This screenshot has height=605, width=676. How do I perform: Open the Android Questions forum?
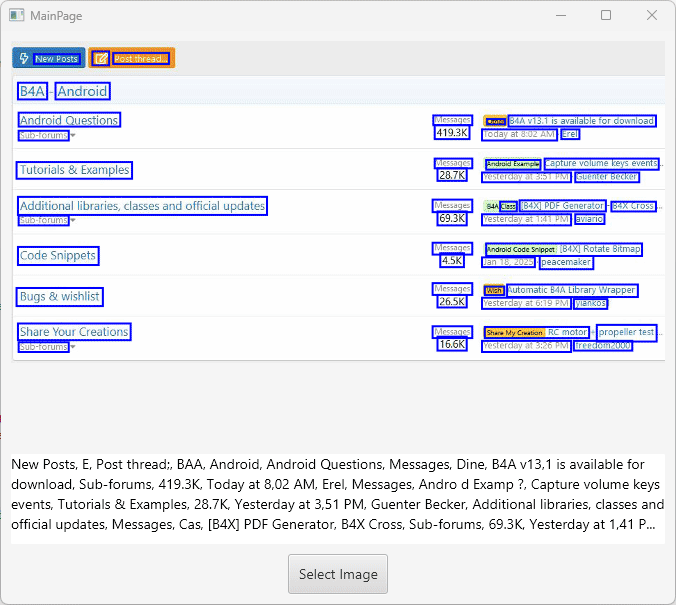69,120
